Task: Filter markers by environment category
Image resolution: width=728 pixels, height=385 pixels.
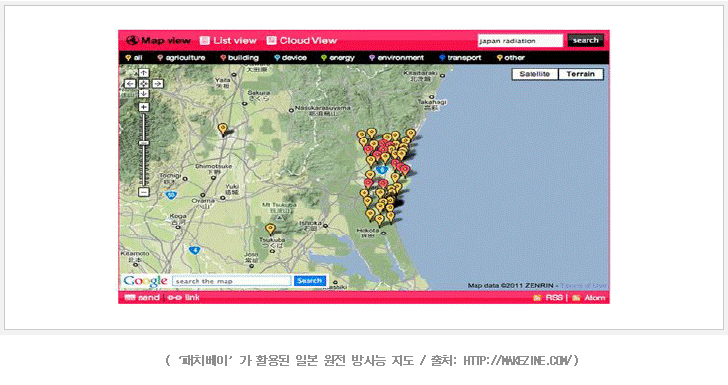Action: coord(396,58)
